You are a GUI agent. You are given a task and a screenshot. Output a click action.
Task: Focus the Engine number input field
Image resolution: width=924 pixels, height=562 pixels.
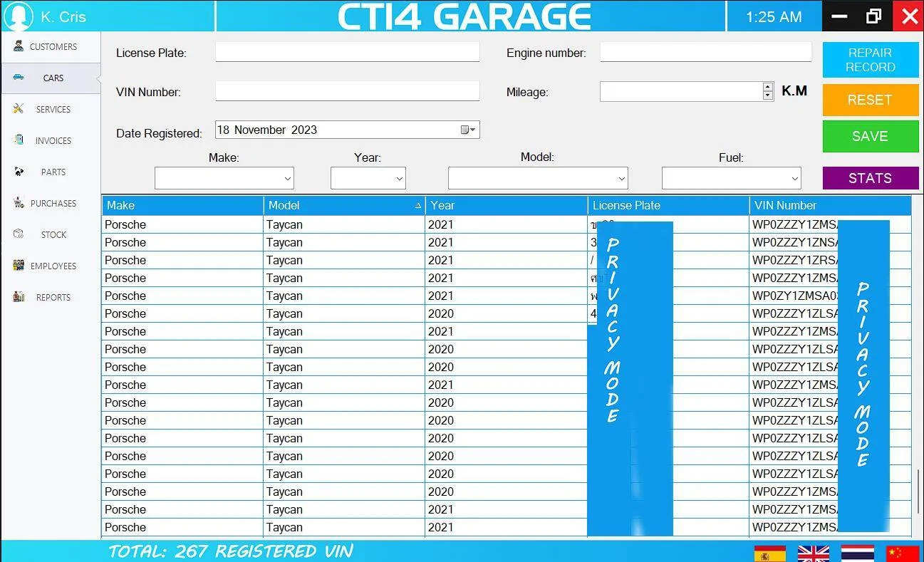point(706,52)
